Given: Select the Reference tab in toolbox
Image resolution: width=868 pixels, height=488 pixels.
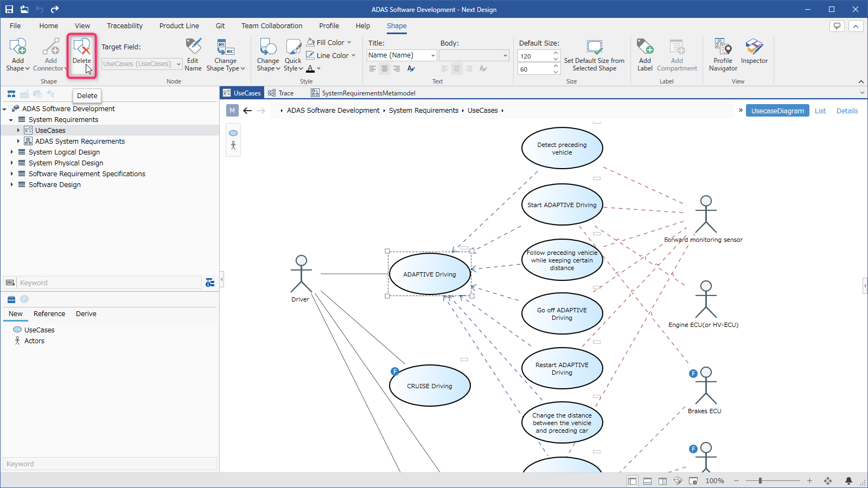Looking at the screenshot, I should pyautogui.click(x=49, y=314).
